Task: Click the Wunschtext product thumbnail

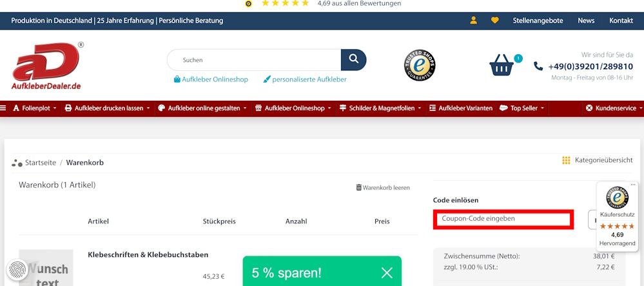Action: [x=46, y=267]
